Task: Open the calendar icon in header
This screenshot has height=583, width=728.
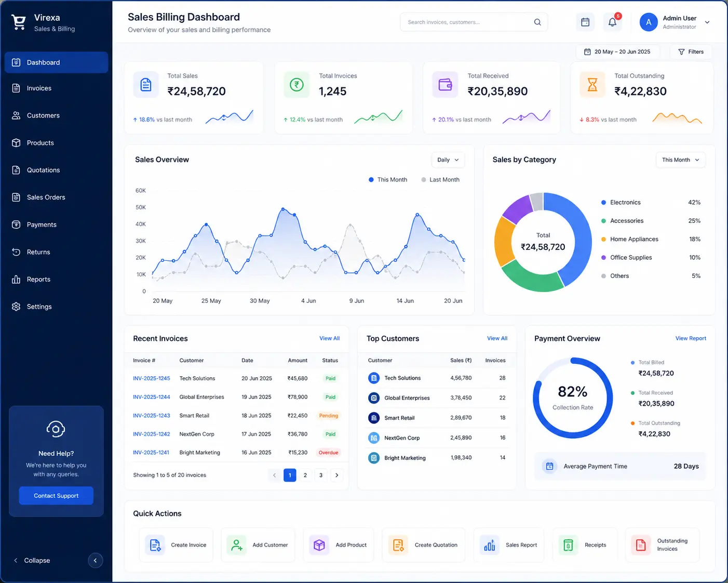Action: [585, 22]
